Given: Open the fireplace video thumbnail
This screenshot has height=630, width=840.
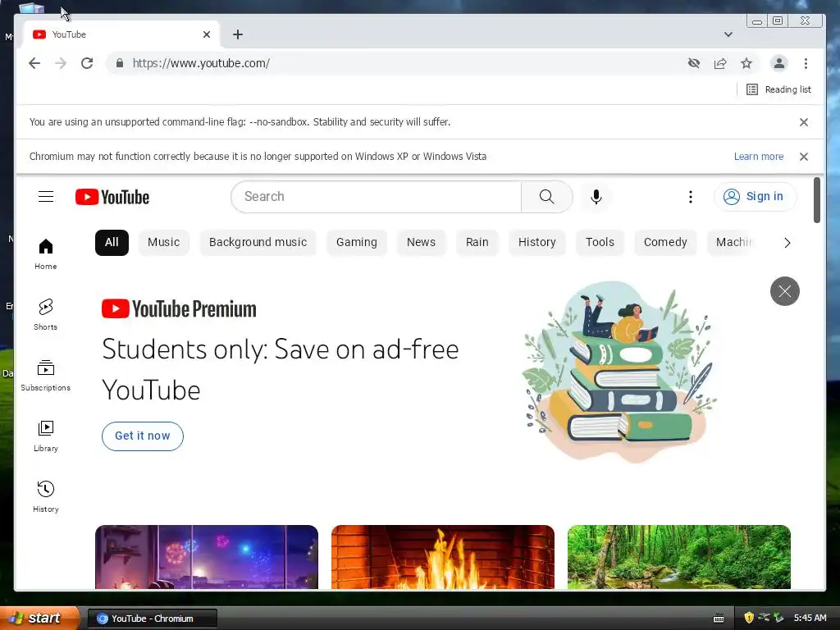Looking at the screenshot, I should coord(442,557).
